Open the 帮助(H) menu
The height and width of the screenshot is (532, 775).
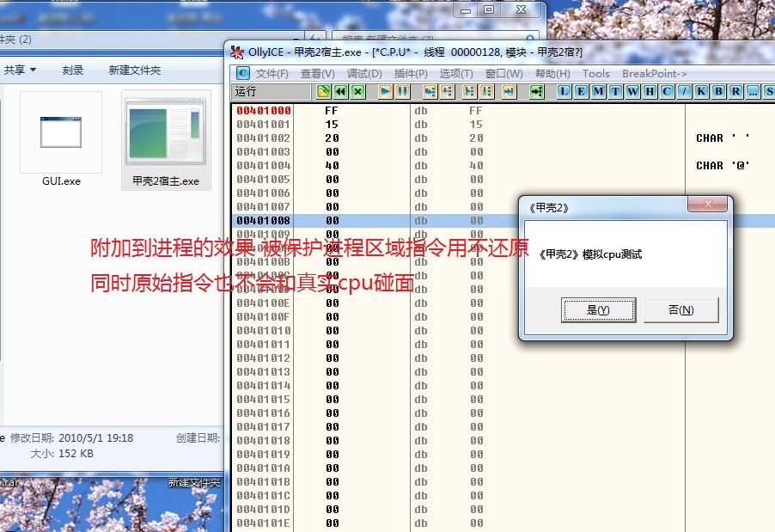click(x=552, y=74)
